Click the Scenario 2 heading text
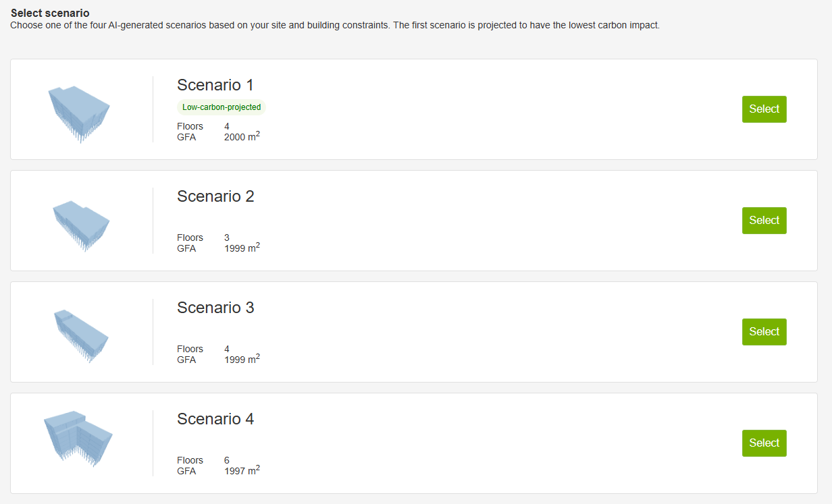The image size is (832, 504). [x=215, y=196]
